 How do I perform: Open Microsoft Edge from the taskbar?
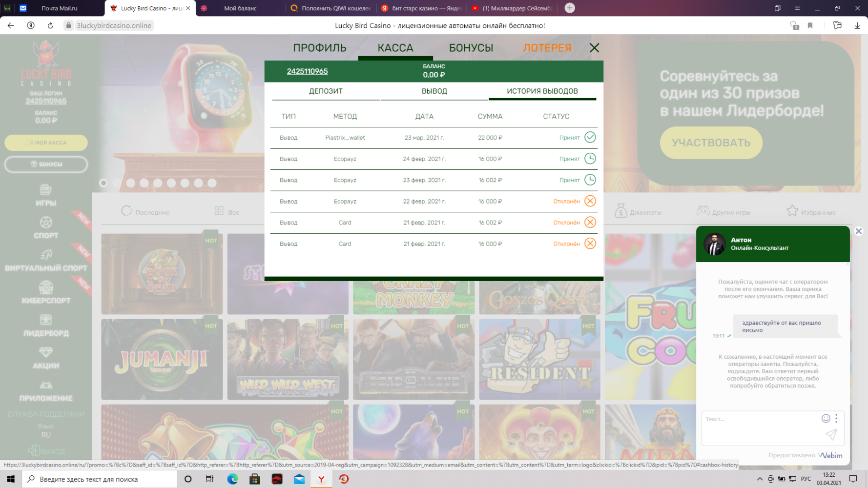click(232, 479)
